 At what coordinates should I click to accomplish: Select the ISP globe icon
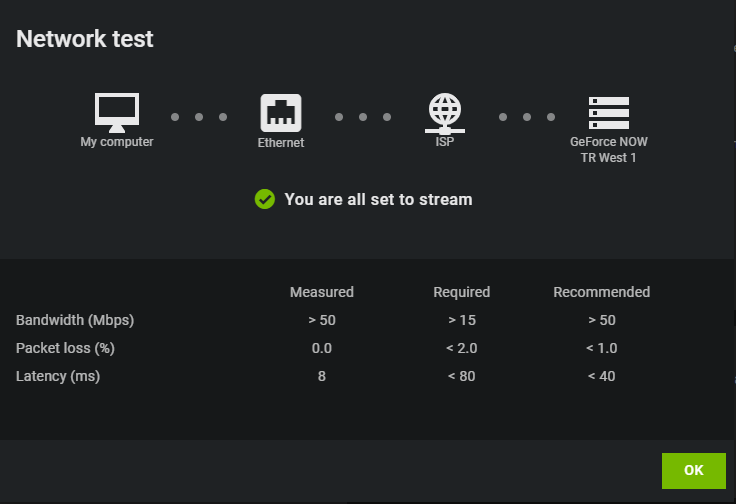tap(444, 113)
